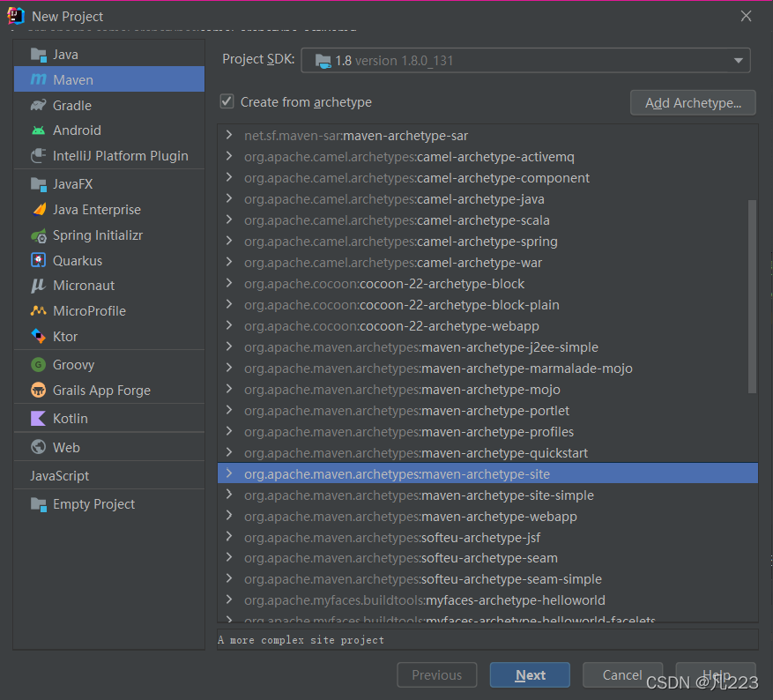Toggle the Create from archetype checkbox

pos(227,101)
